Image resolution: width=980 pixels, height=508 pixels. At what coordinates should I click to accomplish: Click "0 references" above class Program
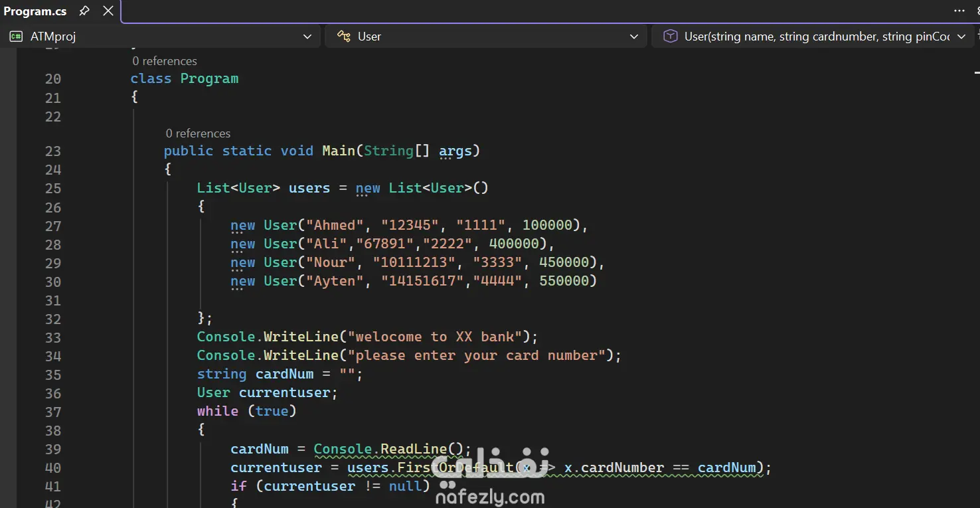tap(165, 61)
